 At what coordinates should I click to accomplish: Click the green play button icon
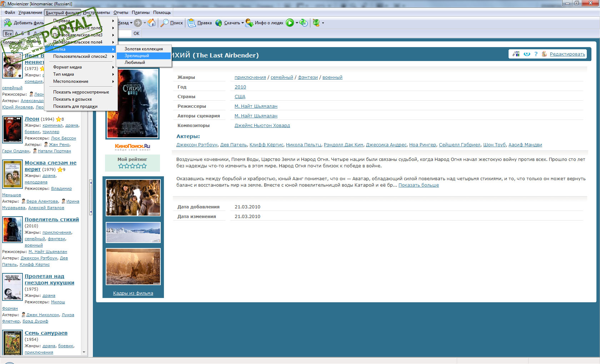click(290, 23)
